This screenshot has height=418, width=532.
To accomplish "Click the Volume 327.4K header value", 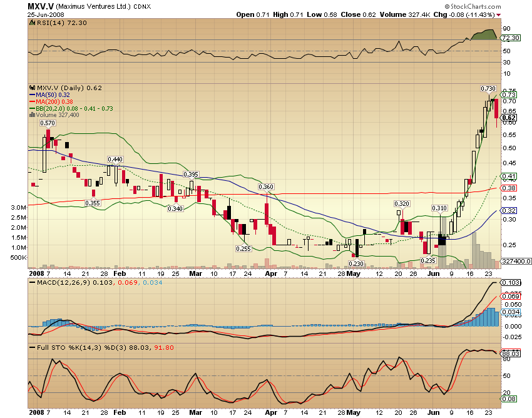I will [405, 14].
